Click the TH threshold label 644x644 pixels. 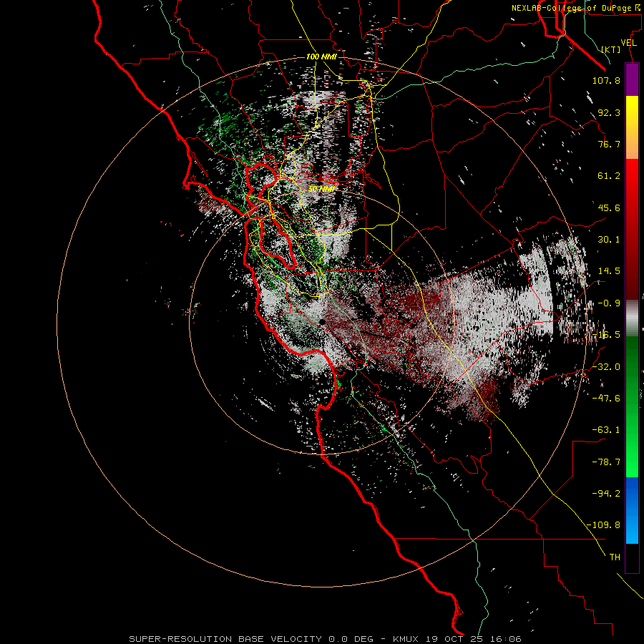click(615, 557)
